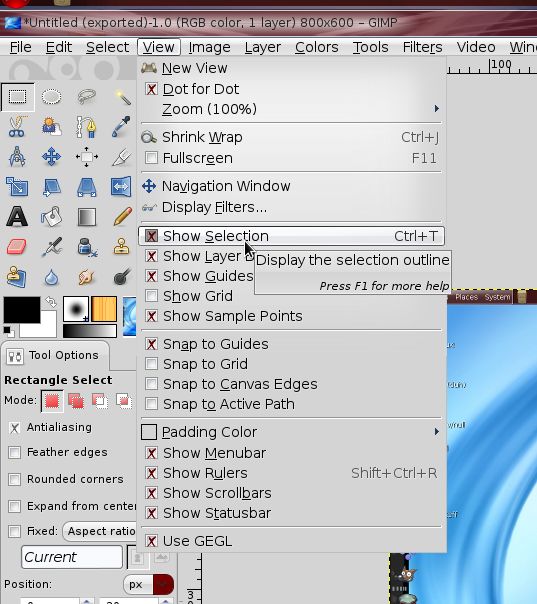Expand the Zoom (100%) submenu
Image resolution: width=537 pixels, height=604 pixels.
pyautogui.click(x=292, y=109)
